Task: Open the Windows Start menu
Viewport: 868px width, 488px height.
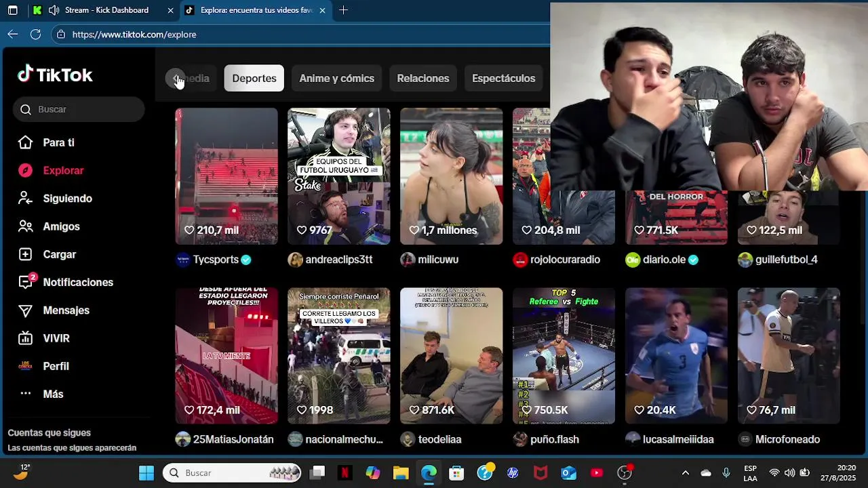Action: [146, 472]
